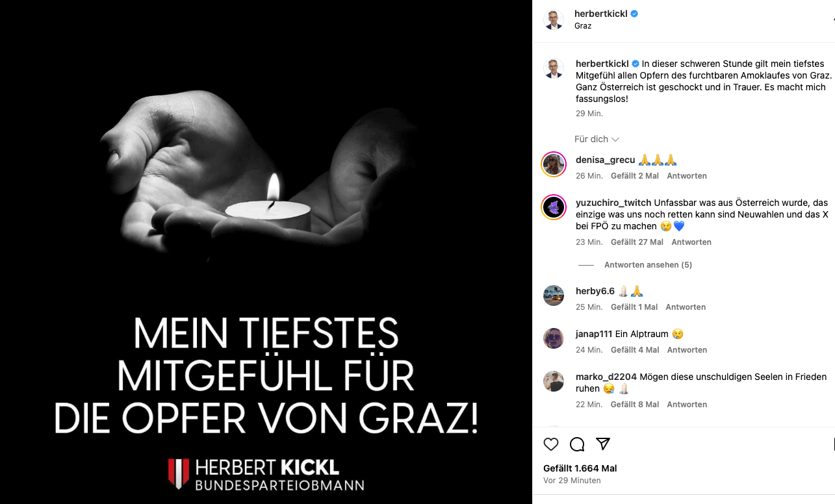
Task: Open marko_d2204's avatar
Action: [x=554, y=381]
